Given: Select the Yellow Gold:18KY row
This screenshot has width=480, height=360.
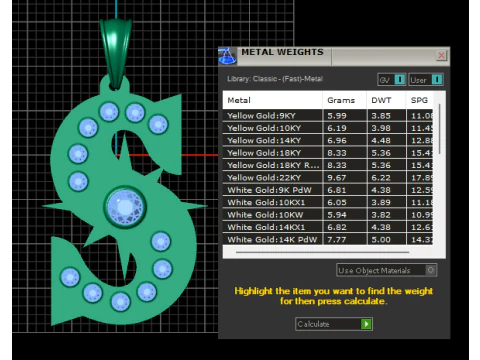Looking at the screenshot, I should pyautogui.click(x=328, y=153).
